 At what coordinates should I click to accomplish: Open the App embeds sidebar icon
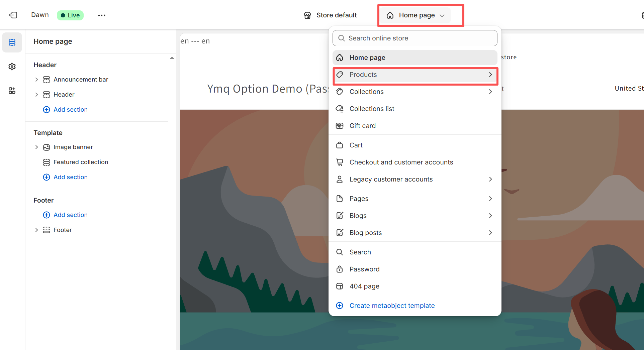12,91
